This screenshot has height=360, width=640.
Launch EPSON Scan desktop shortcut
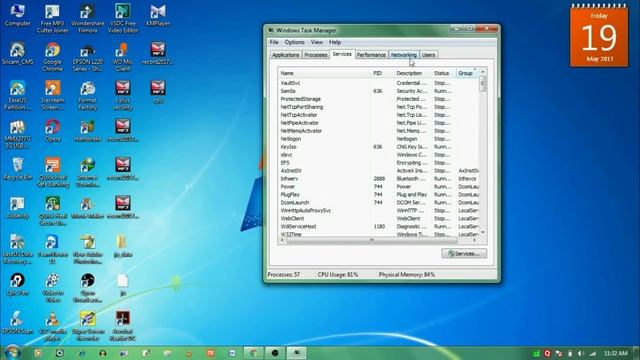pyautogui.click(x=18, y=322)
